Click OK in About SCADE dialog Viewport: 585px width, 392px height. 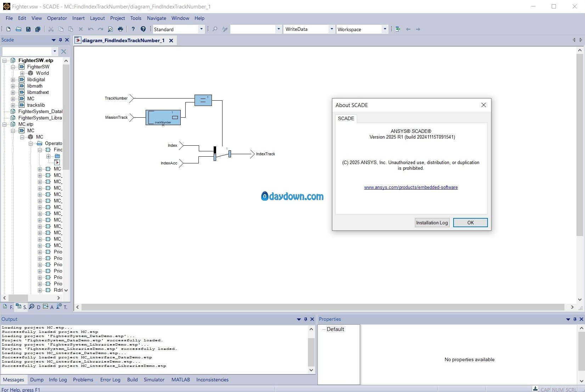click(471, 223)
